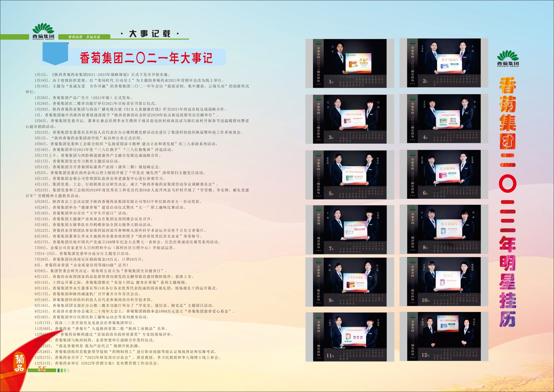Click the 香菊片 product board in the 1月 calendar
This screenshot has height=392, width=554.
pyautogui.click(x=359, y=63)
